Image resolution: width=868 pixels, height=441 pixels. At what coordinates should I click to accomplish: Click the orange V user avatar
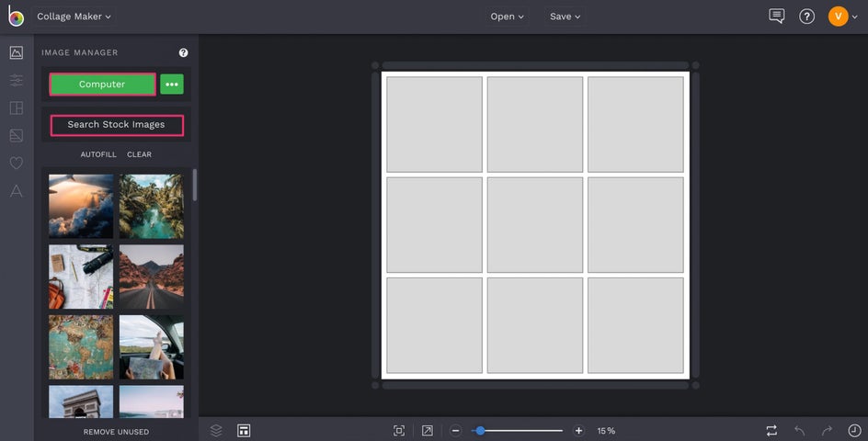838,16
